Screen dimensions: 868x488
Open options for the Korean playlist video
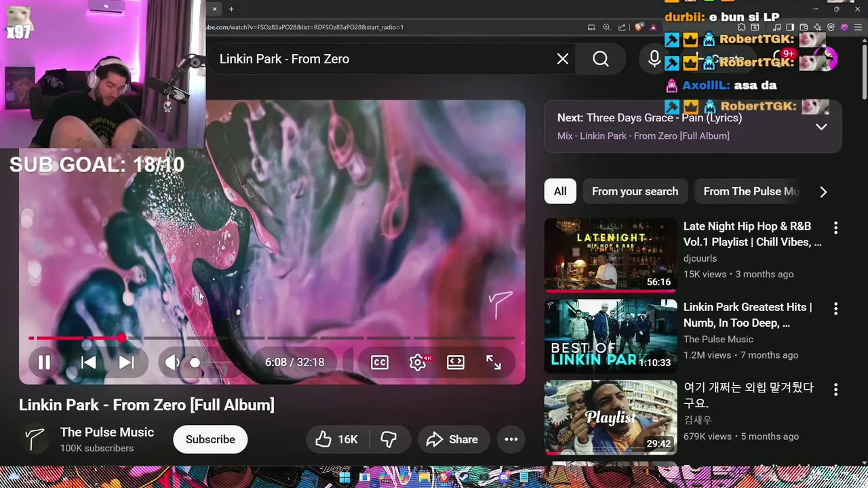pyautogui.click(x=835, y=389)
